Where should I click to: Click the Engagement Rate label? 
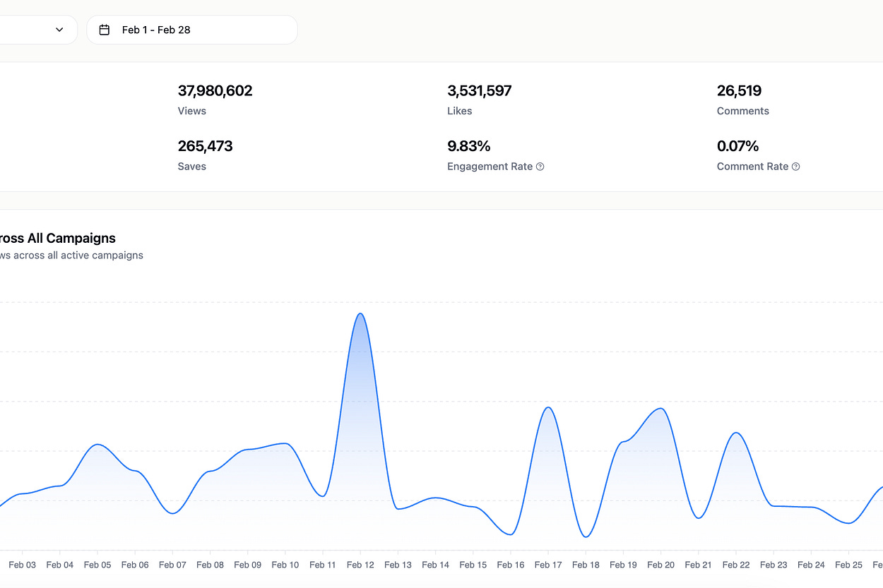tap(490, 167)
